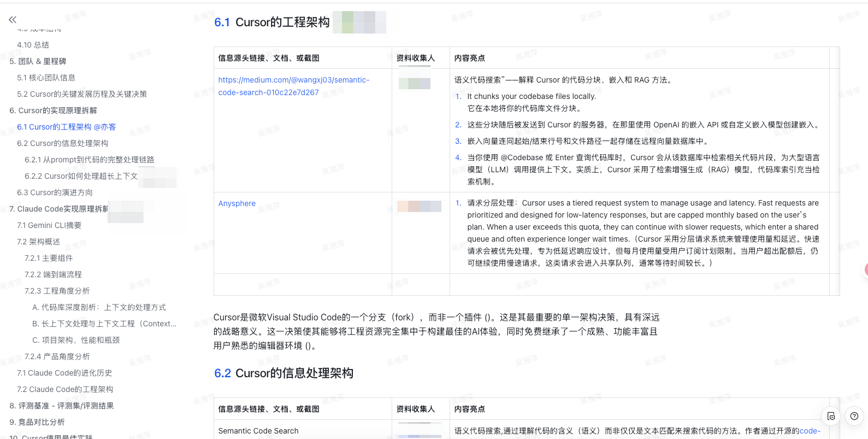Viewport: 868px width, 439px height.
Task: Click the list item beginning "嵌入向量连同起始/结束行号"
Action: tap(588, 141)
